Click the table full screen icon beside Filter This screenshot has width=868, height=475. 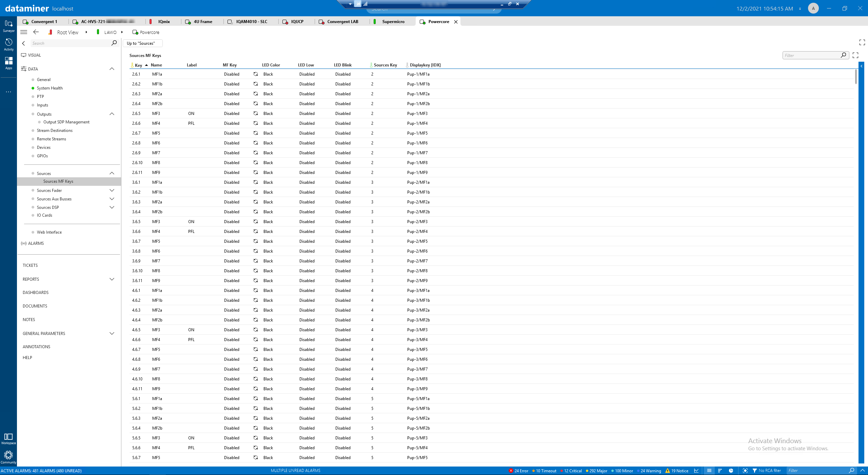pos(855,55)
